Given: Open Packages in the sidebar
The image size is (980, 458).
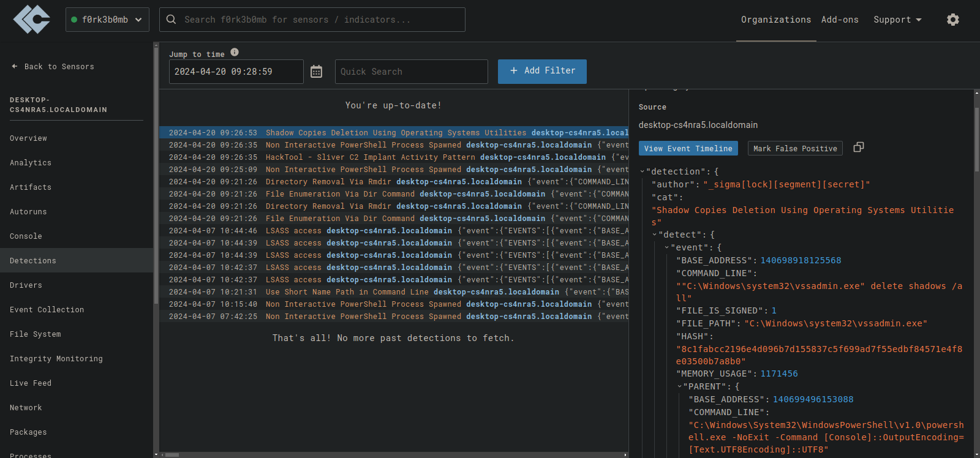Looking at the screenshot, I should click(77, 432).
